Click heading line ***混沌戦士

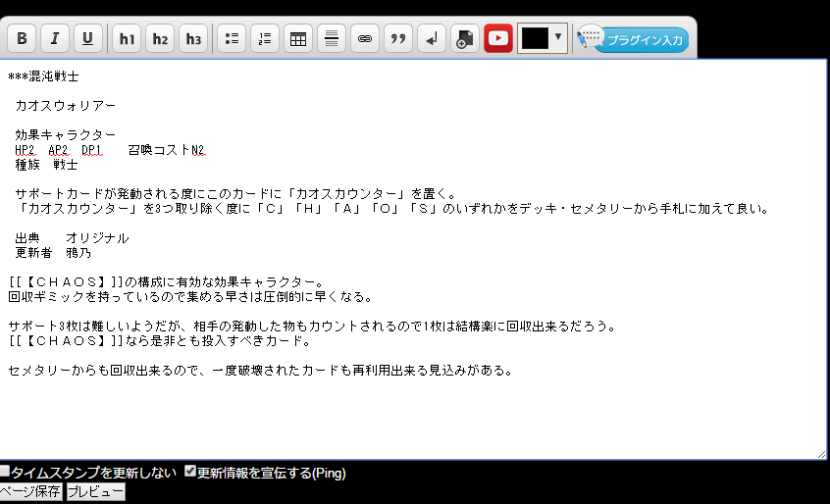click(43, 76)
